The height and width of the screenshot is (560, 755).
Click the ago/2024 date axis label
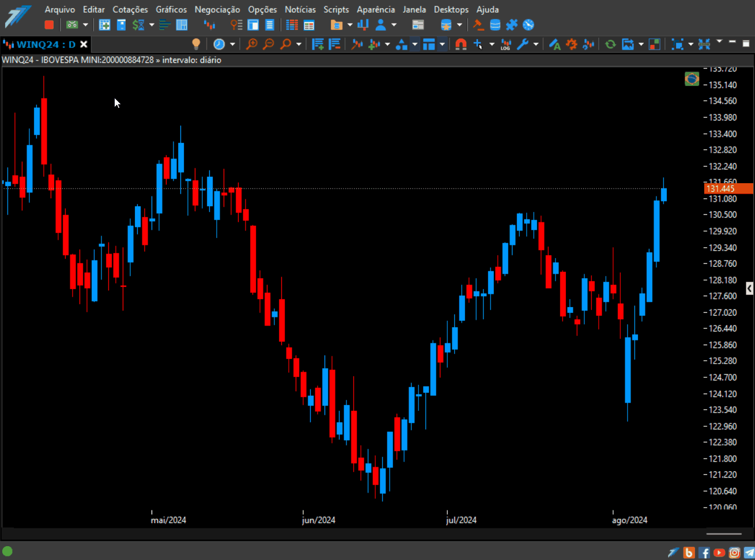[x=629, y=520]
